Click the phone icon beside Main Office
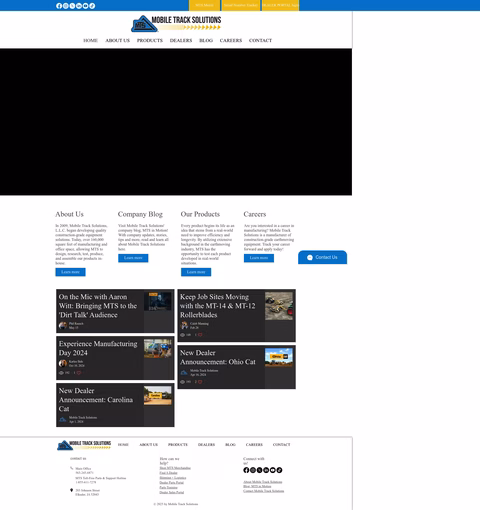This screenshot has height=510, width=480. pos(71,468)
